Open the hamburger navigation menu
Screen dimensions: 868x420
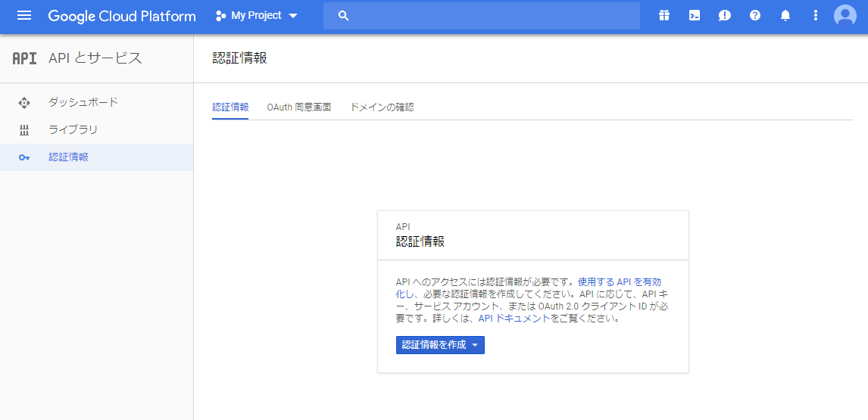pos(24,15)
